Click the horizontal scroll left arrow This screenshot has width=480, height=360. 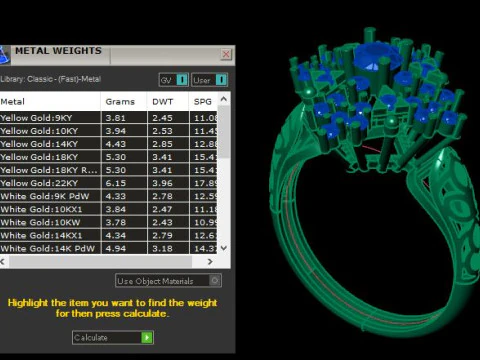pos(3,262)
